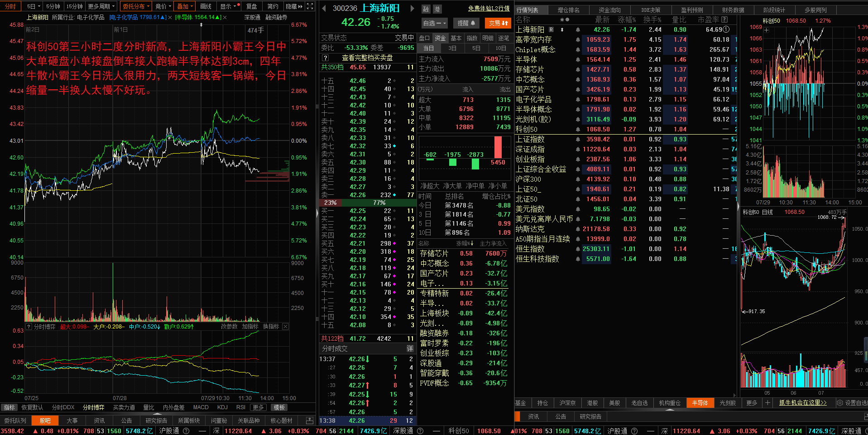The width and height of the screenshot is (868, 435).
Task: Expand 更多 indicators list
Action: click(258, 407)
